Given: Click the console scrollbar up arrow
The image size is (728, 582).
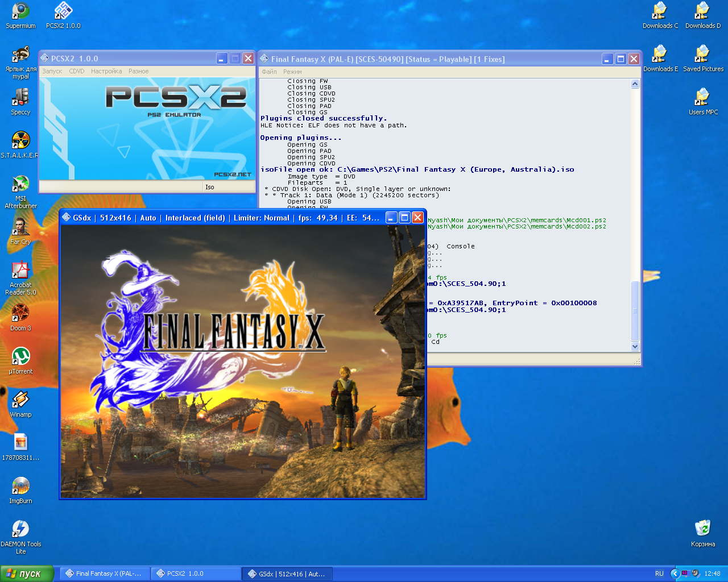Looking at the screenshot, I should [635, 84].
